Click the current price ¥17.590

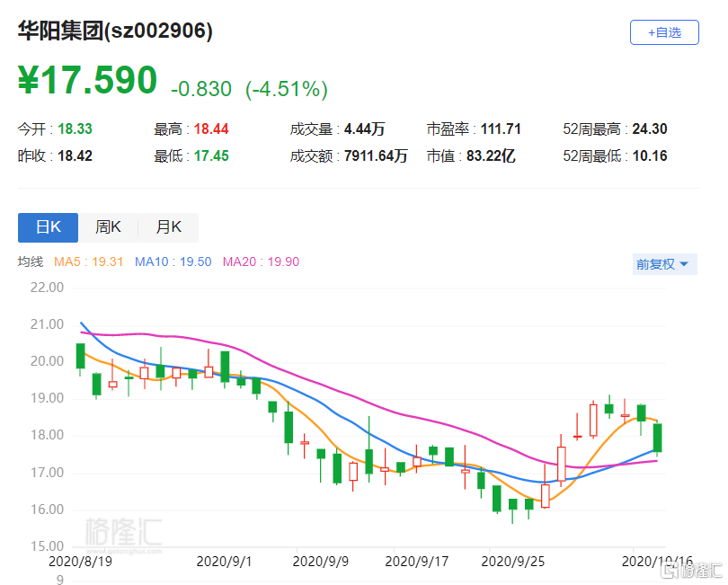pyautogui.click(x=87, y=80)
